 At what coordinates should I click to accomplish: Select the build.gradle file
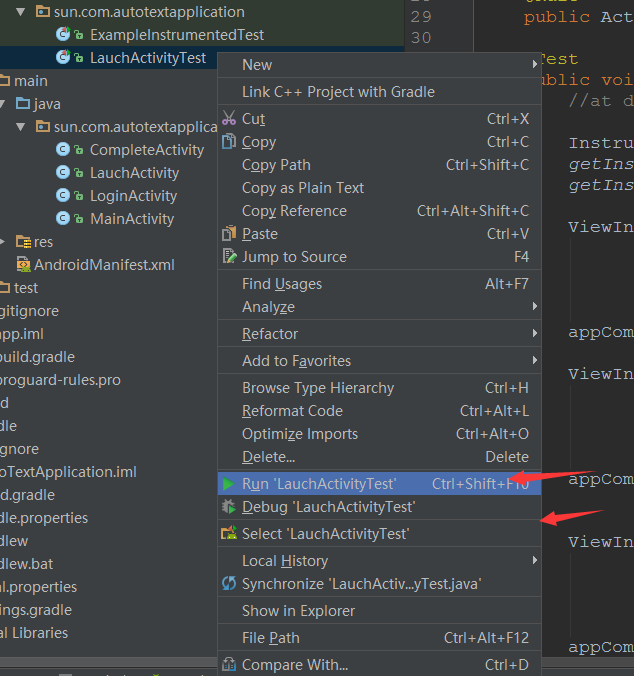37,357
